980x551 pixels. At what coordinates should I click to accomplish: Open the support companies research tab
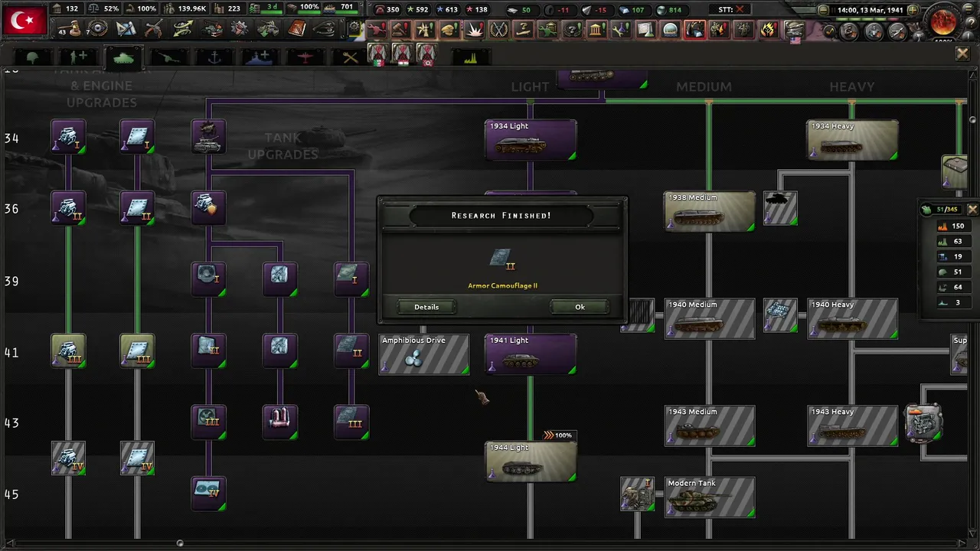click(x=78, y=57)
